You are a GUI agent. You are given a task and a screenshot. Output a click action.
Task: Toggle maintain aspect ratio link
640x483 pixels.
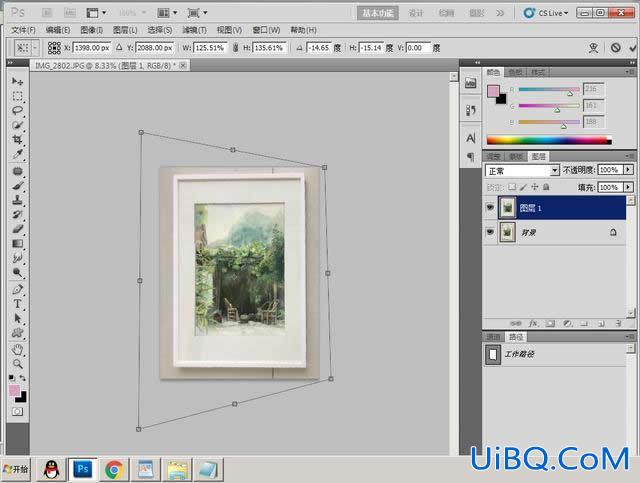[x=236, y=48]
